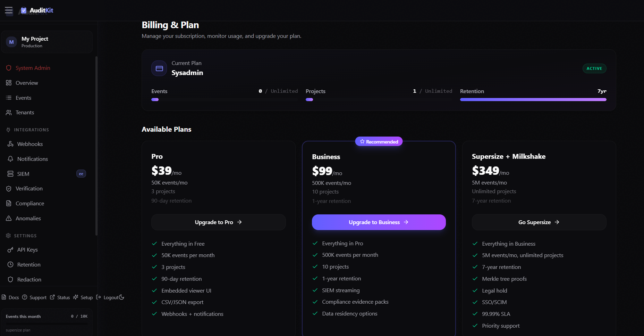Collapse the Settings sidebar section
Viewport: 644px width, 336px height.
coord(25,236)
